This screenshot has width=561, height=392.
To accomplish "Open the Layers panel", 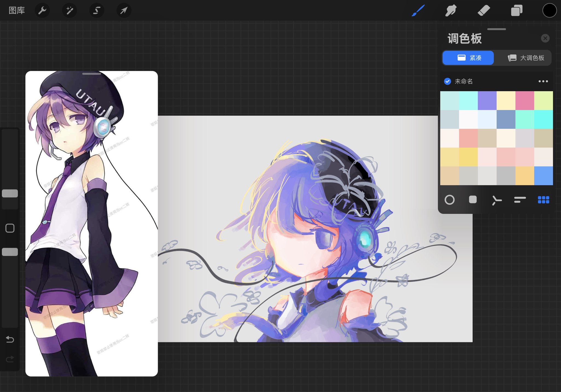I will pos(517,11).
